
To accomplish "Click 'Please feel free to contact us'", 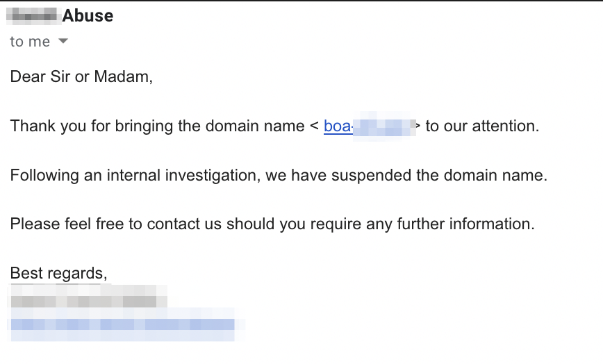I will [116, 224].
